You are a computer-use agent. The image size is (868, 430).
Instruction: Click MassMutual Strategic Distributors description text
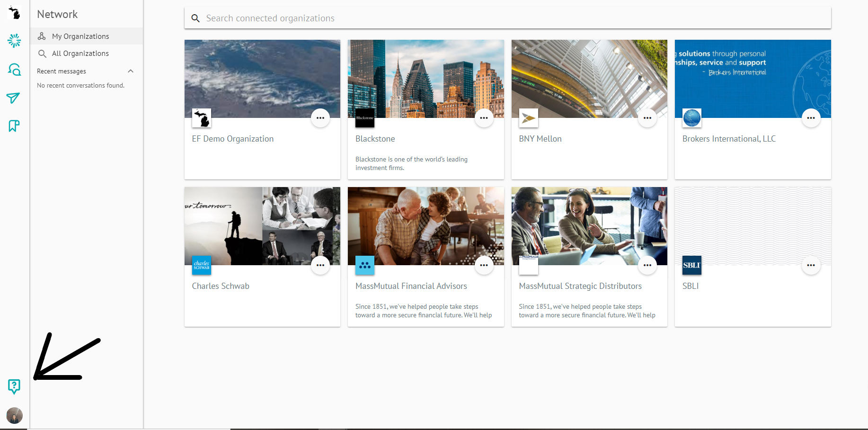pos(587,311)
